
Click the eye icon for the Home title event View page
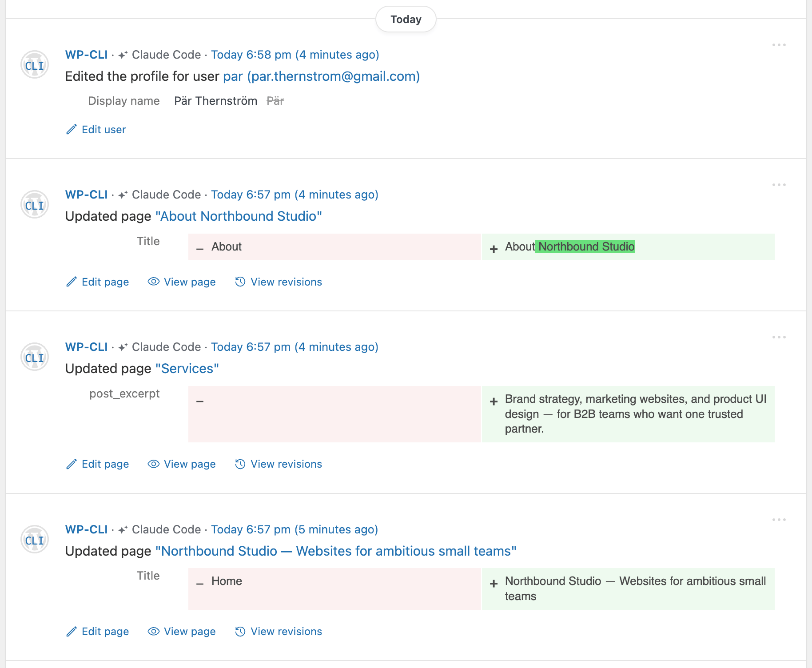click(x=154, y=631)
